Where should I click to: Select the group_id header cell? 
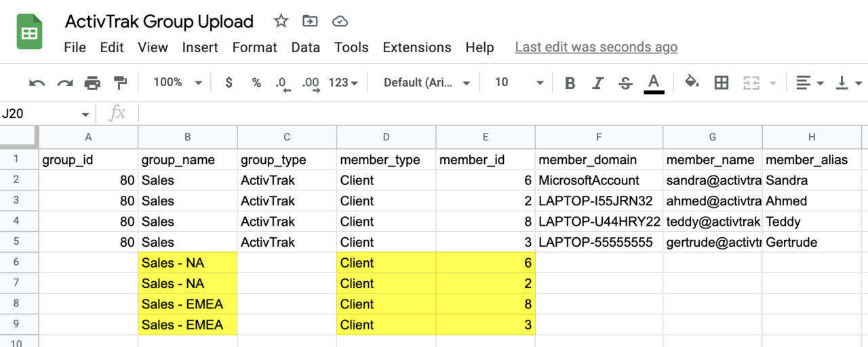point(88,160)
